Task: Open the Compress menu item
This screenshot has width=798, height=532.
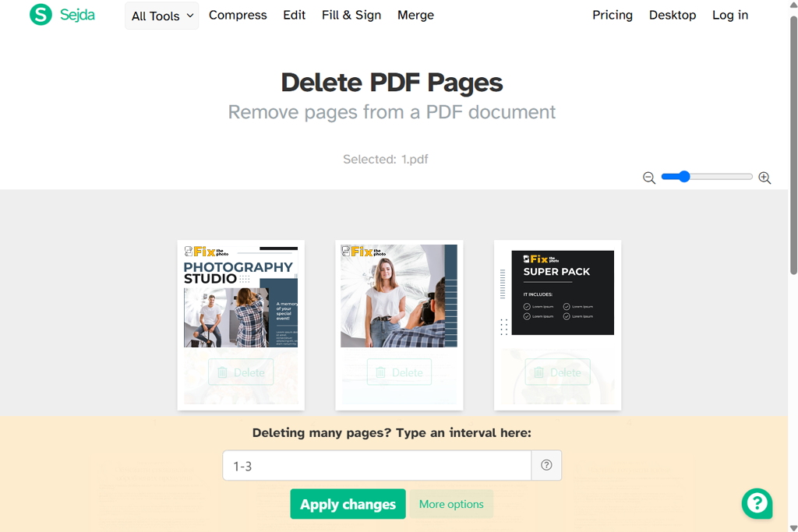Action: click(x=238, y=16)
